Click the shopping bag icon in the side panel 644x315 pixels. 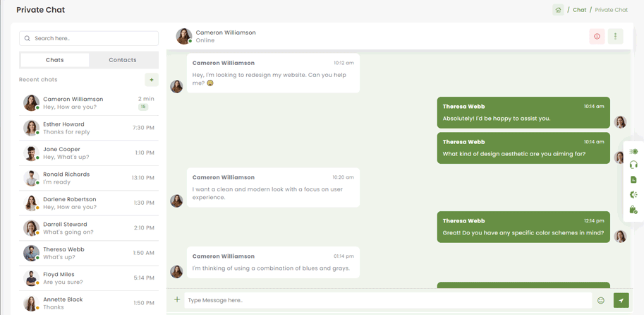pos(633,210)
